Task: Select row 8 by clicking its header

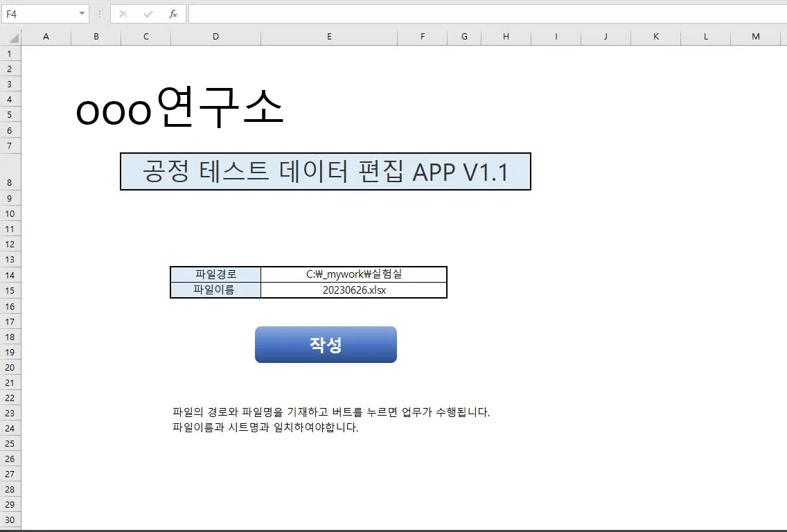Action: coord(10,182)
